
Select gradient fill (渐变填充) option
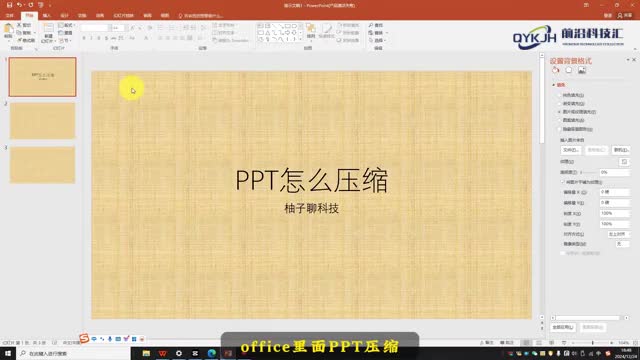click(x=571, y=104)
